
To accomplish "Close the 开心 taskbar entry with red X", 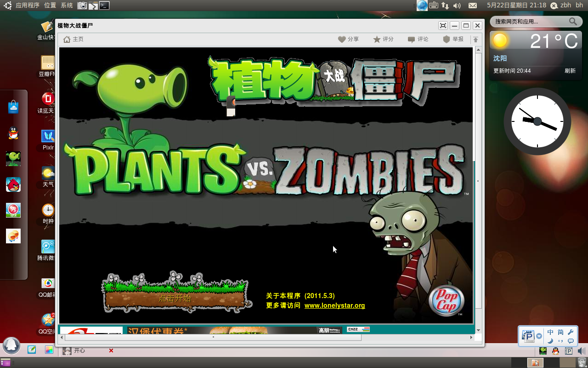I will pyautogui.click(x=111, y=351).
